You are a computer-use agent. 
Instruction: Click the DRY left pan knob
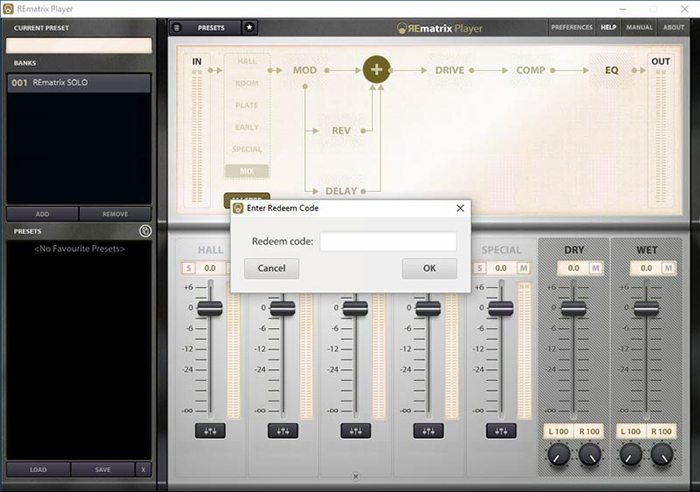[x=558, y=455]
